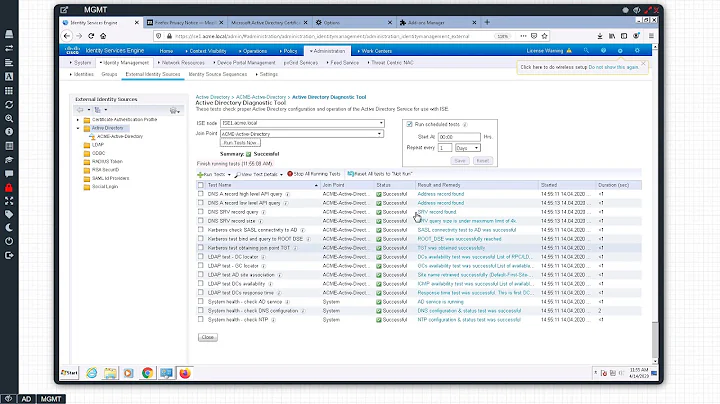720x404 pixels.
Task: Switch to the Add-ons Manager browser tab
Action: point(437,22)
